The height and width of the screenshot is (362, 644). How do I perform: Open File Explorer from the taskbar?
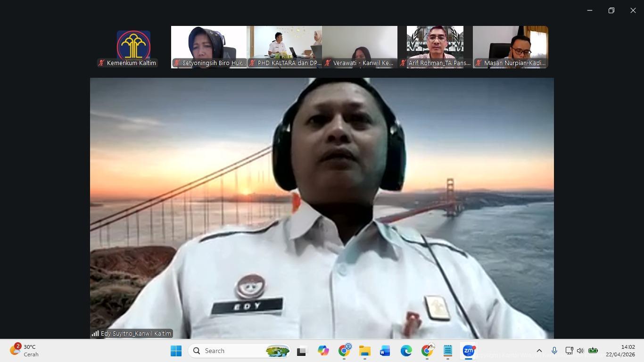364,351
